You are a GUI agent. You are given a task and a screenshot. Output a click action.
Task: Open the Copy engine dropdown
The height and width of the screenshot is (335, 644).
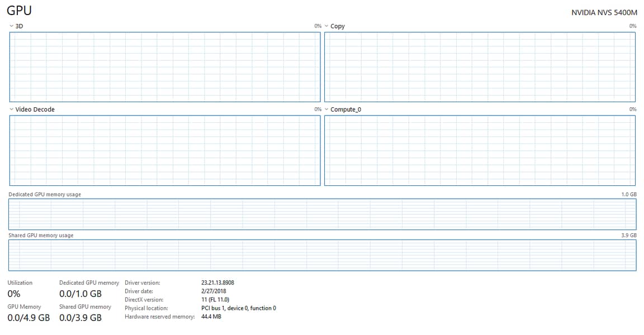click(334, 26)
